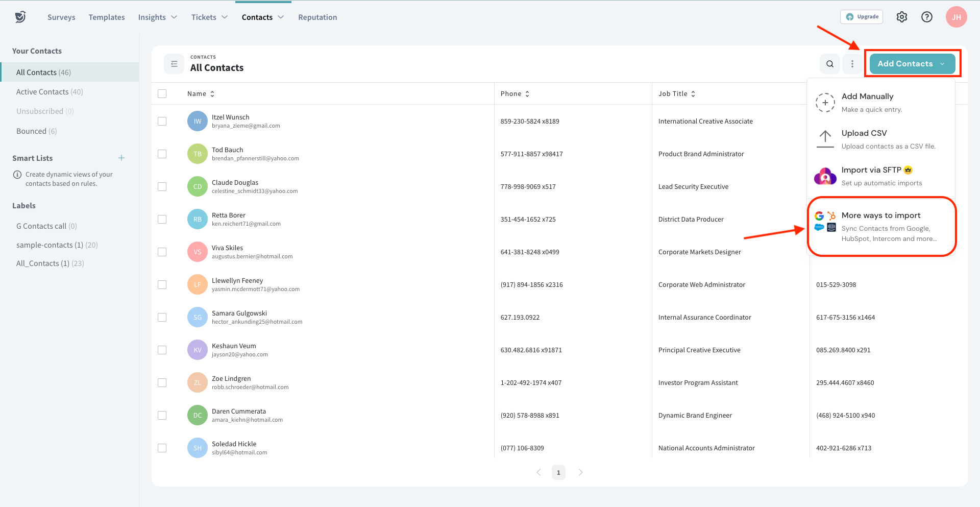Tick the select-all checkbox in table header
The height and width of the screenshot is (507, 980).
(x=162, y=94)
